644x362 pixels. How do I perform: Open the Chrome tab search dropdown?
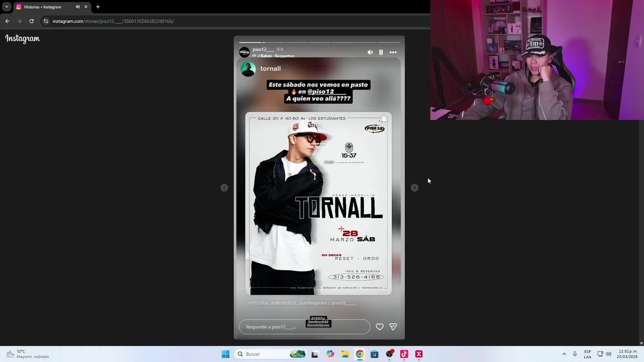pos(7,7)
